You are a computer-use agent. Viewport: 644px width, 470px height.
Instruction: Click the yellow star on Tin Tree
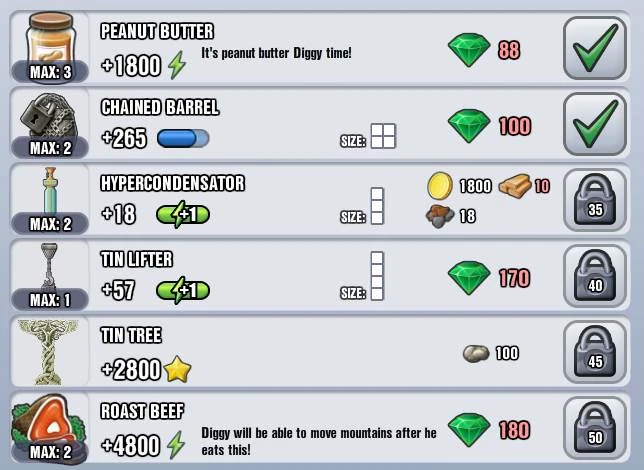pyautogui.click(x=177, y=369)
